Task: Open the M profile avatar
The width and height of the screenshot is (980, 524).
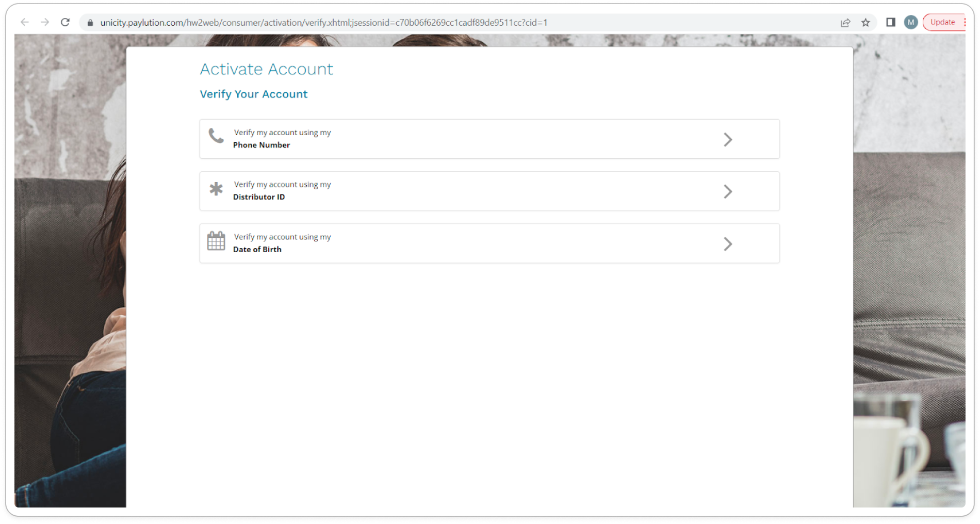Action: coord(911,22)
